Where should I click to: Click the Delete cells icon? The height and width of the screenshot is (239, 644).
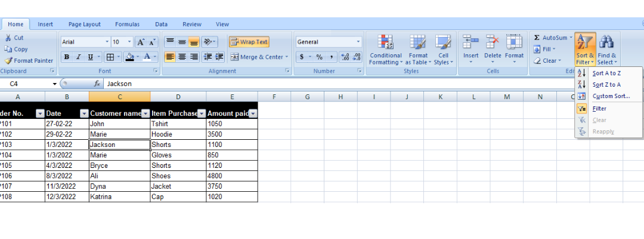point(493,42)
